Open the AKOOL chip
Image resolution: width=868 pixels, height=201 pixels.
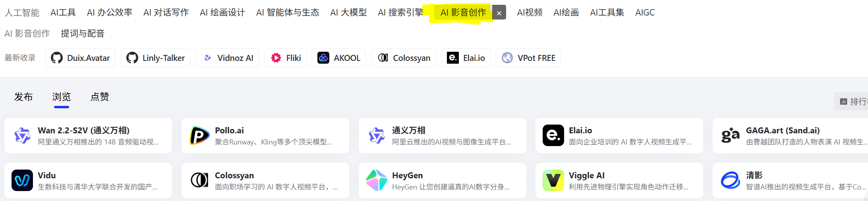pyautogui.click(x=338, y=58)
